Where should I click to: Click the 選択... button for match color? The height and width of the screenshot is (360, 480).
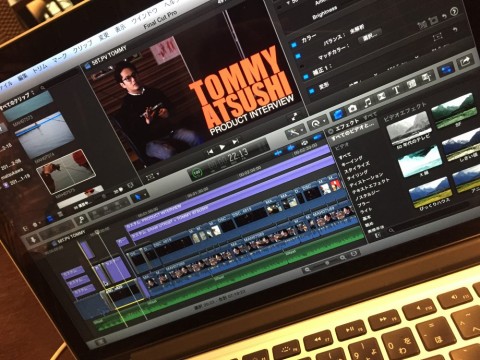[x=369, y=36]
